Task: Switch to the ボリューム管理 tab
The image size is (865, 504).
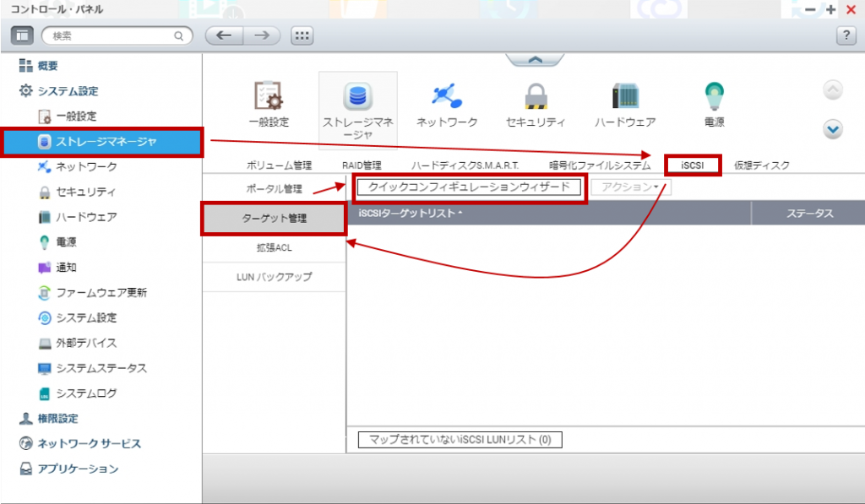Action: (279, 165)
